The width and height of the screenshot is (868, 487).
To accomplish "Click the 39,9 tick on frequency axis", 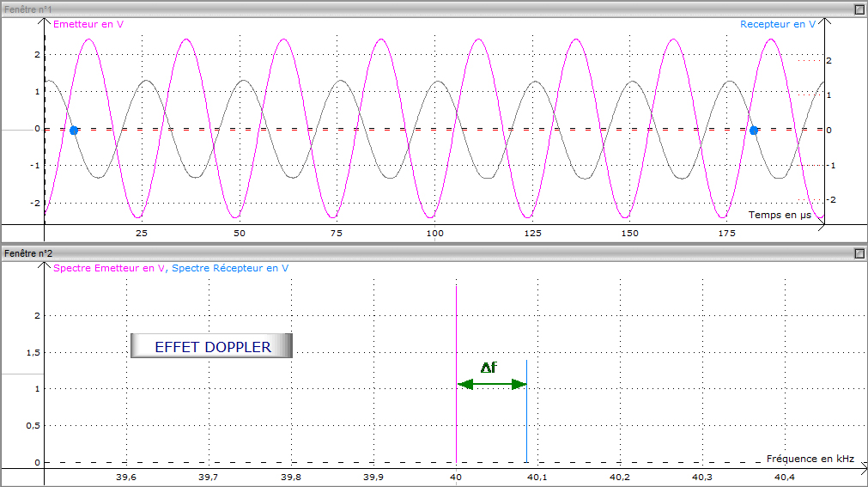I will (x=373, y=477).
